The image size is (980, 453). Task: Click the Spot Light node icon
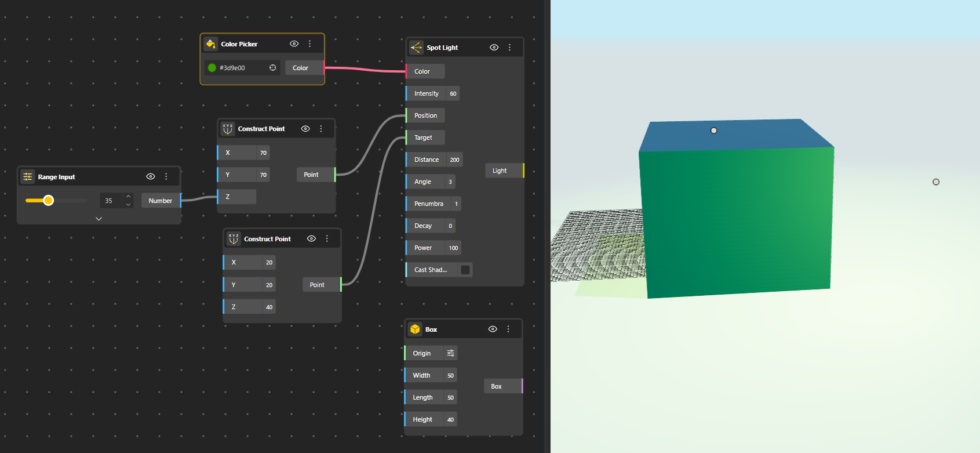[x=416, y=48]
